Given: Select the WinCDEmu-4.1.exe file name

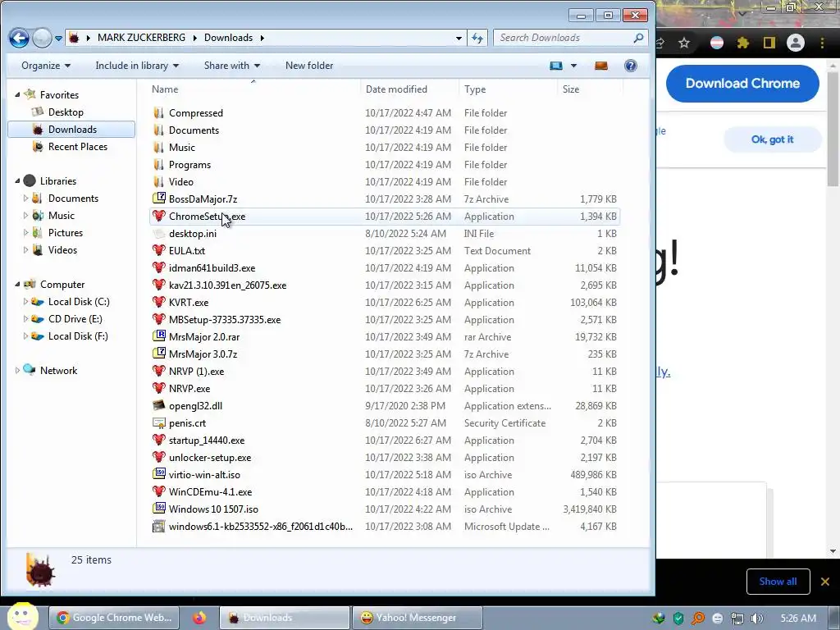Looking at the screenshot, I should coord(211,492).
